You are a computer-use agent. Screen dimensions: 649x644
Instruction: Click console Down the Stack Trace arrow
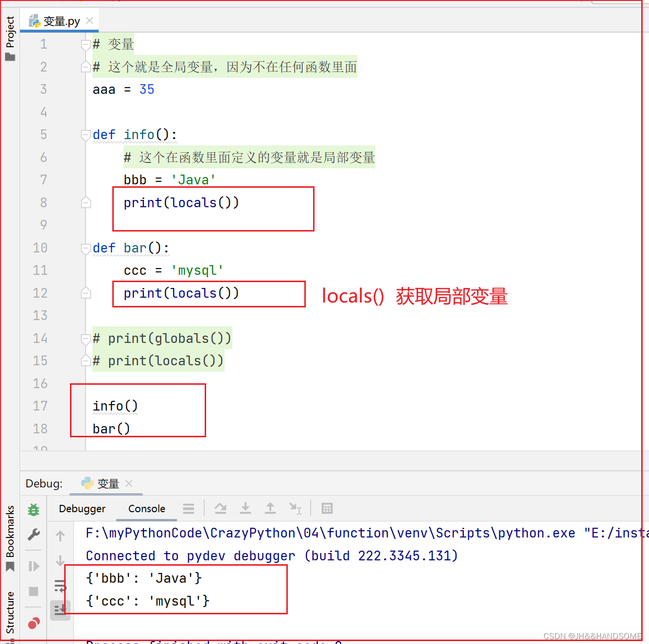[x=60, y=561]
